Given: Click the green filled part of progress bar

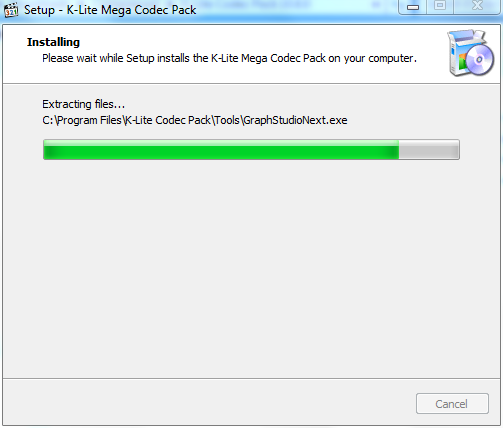Looking at the screenshot, I should coord(221,150).
